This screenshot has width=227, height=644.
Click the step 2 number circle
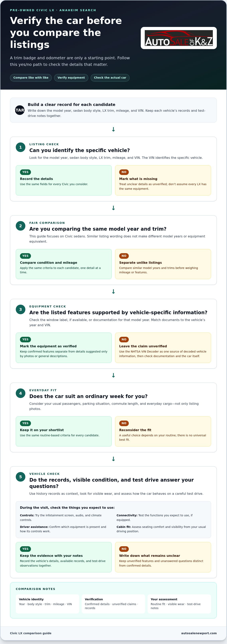pos(21,226)
